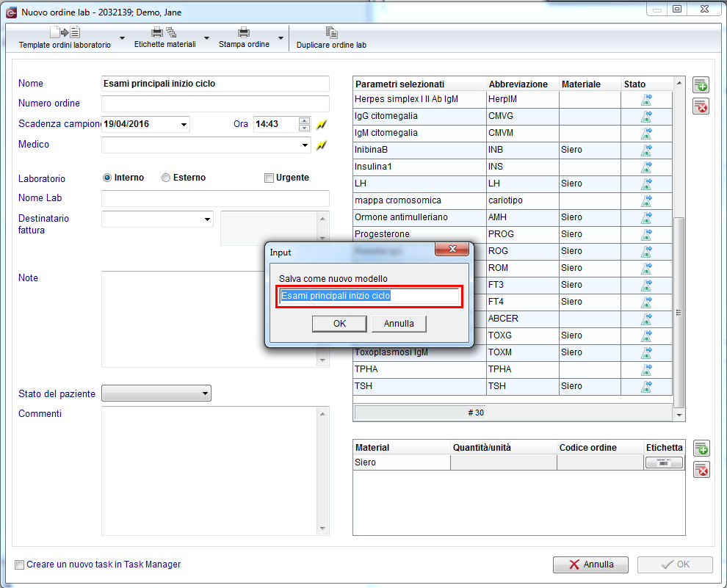Viewport: 727px width, 588px height.
Task: Sort by Abbreviazione column header
Action: (523, 84)
